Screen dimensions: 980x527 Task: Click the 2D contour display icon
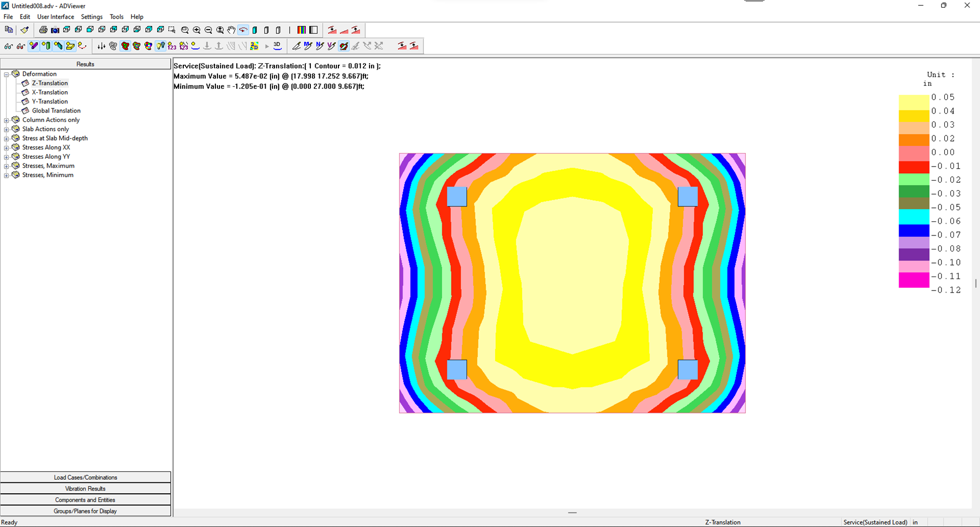[x=254, y=46]
